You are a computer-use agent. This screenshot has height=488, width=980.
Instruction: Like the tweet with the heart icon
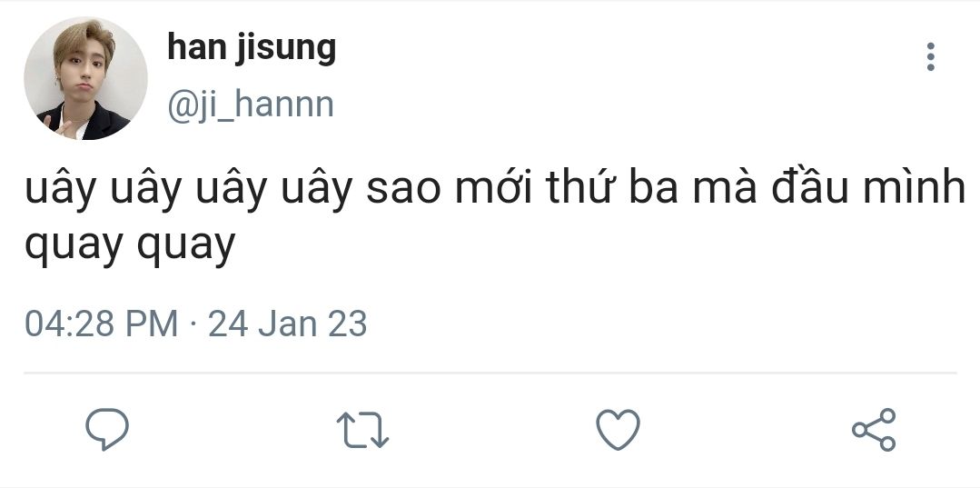[619, 429]
